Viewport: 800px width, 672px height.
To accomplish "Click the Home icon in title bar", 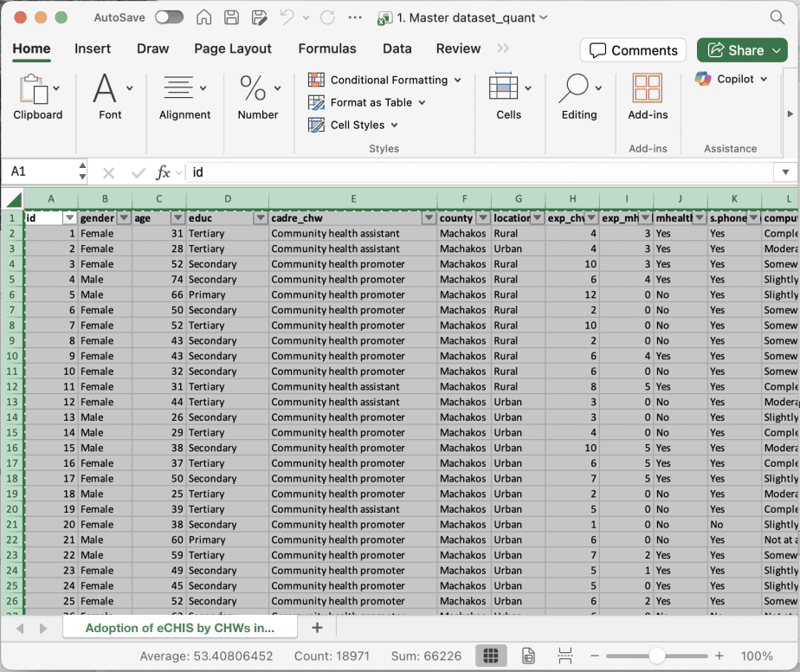I will [x=204, y=17].
